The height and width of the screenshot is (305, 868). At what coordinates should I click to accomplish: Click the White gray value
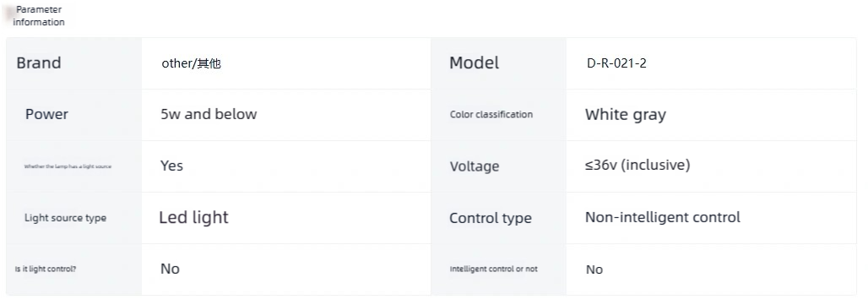(626, 115)
